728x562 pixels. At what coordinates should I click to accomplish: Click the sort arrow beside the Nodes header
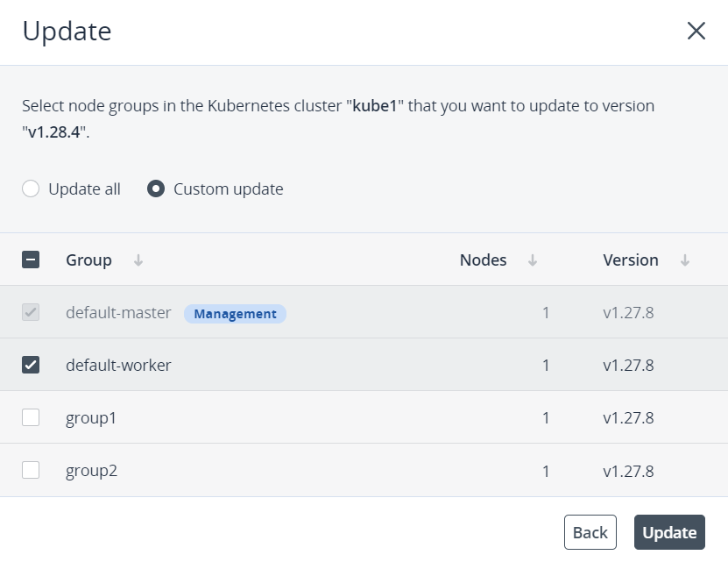pos(533,260)
